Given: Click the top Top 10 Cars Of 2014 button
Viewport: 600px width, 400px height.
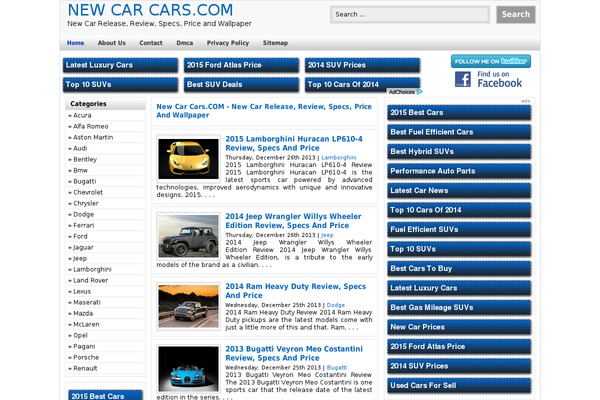Looking at the screenshot, I should pos(362,85).
